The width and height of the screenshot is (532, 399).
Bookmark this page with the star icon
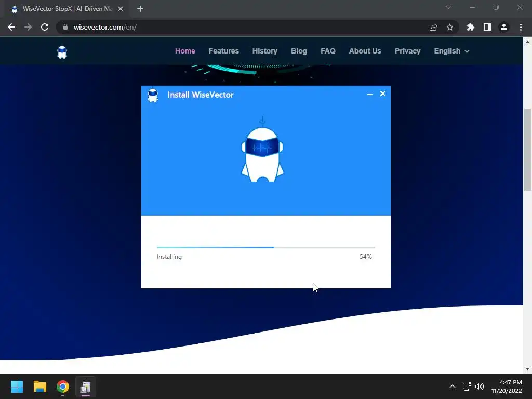(450, 27)
